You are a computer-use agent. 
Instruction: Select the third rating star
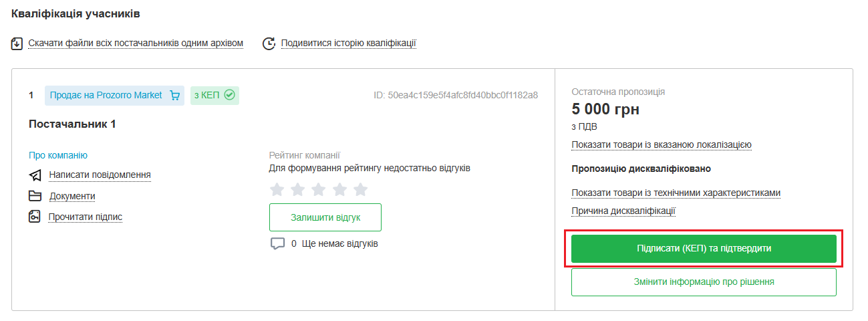319,189
